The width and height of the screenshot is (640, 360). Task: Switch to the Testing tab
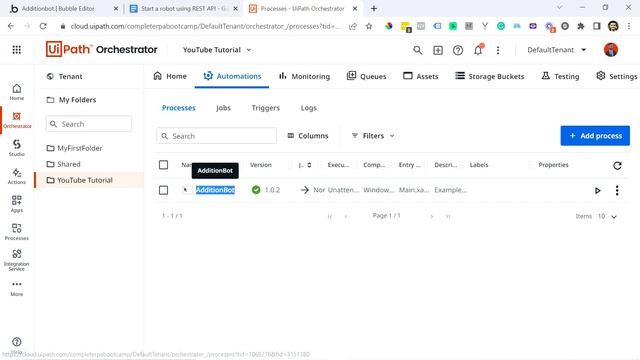point(560,76)
